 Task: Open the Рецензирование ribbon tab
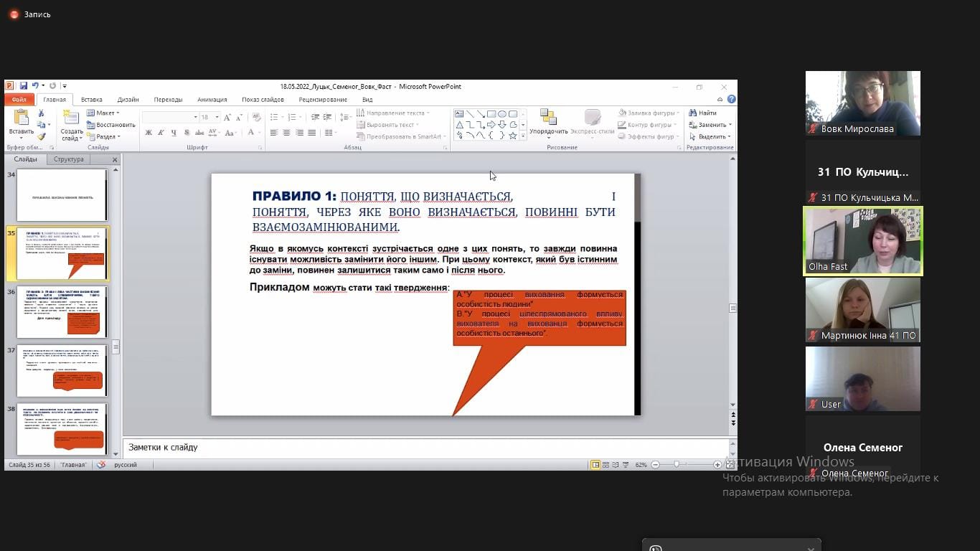coord(323,100)
